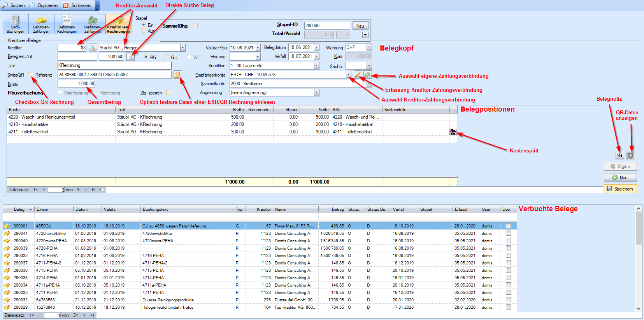This screenshot has width=644, height=320.
Task: Switch to Debitoren-Rechnungen tab
Action: (x=67, y=24)
